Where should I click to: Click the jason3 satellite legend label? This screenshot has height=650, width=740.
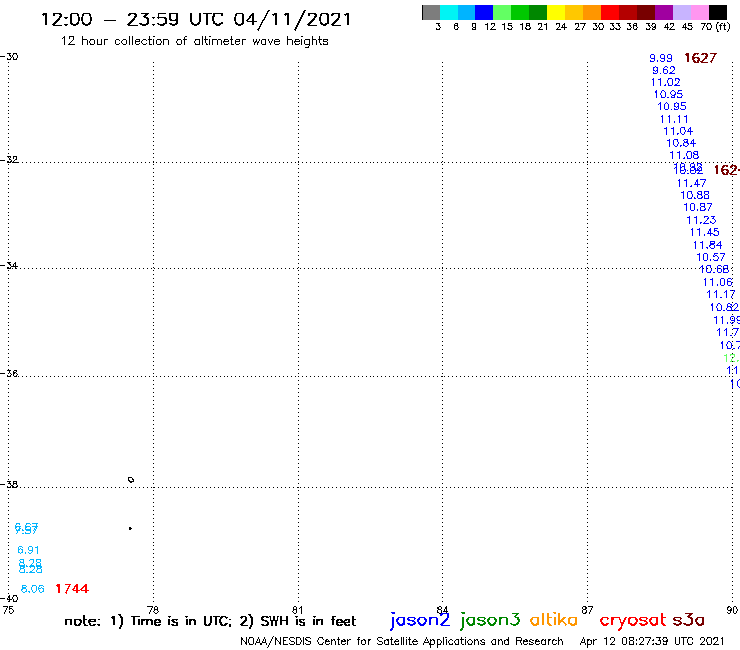coord(490,620)
